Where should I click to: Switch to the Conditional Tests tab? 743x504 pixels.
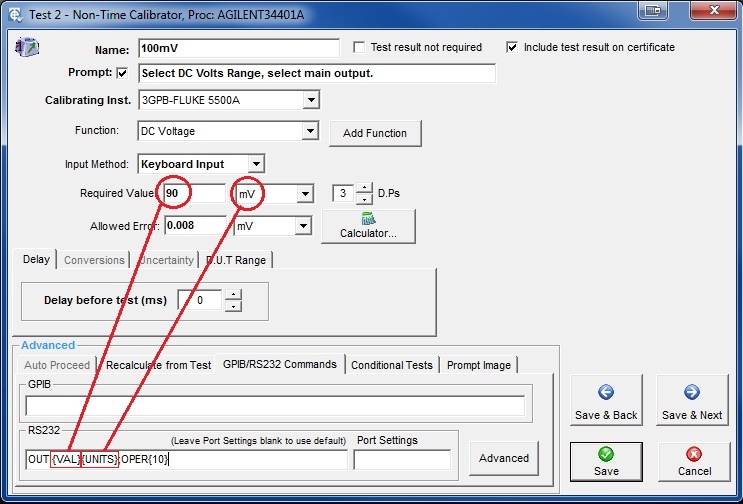(391, 365)
